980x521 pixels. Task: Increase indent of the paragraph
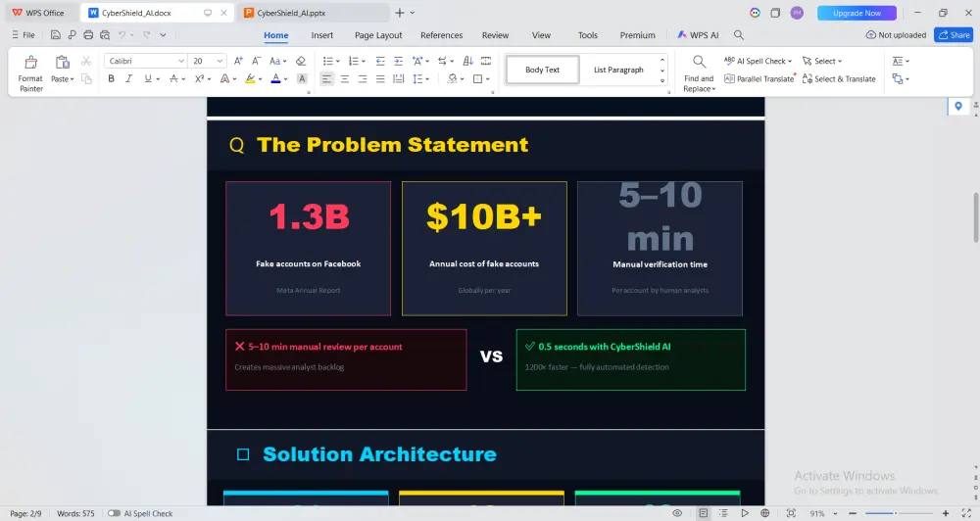(x=398, y=61)
